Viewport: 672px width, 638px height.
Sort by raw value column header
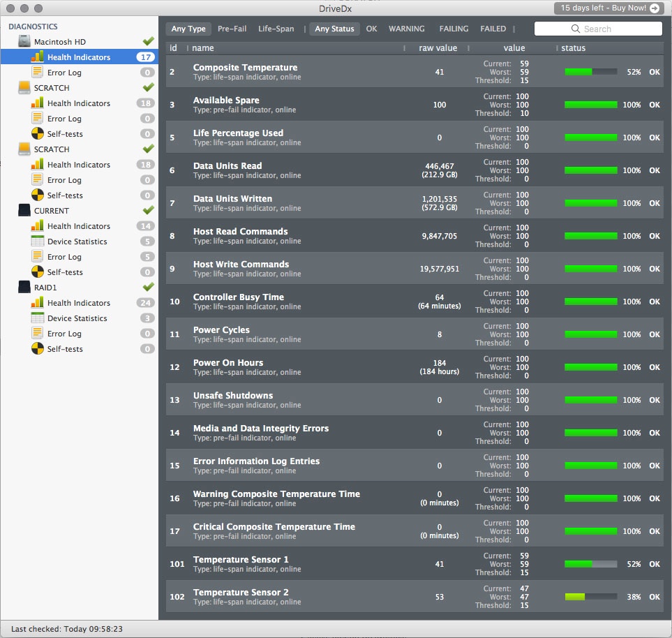click(438, 48)
